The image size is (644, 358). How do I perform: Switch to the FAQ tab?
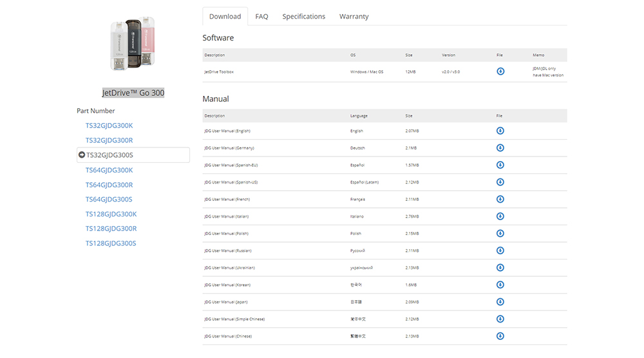coord(261,17)
